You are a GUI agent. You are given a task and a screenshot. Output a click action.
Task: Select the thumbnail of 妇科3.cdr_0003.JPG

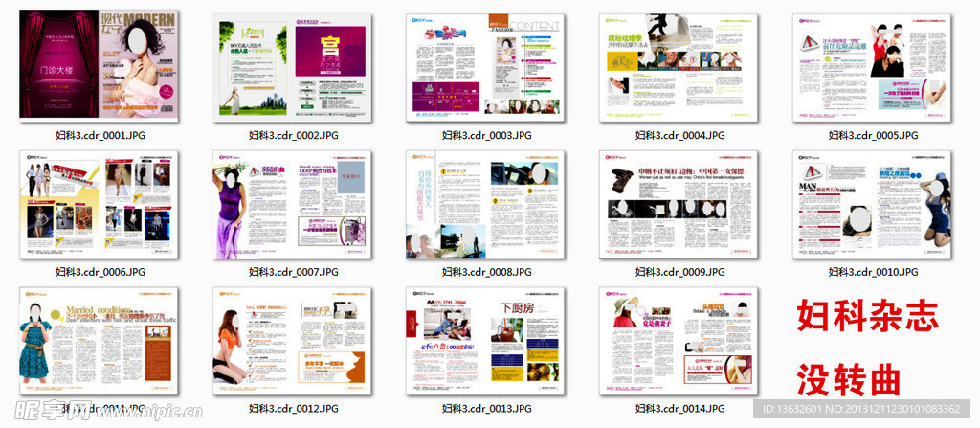pos(485,66)
